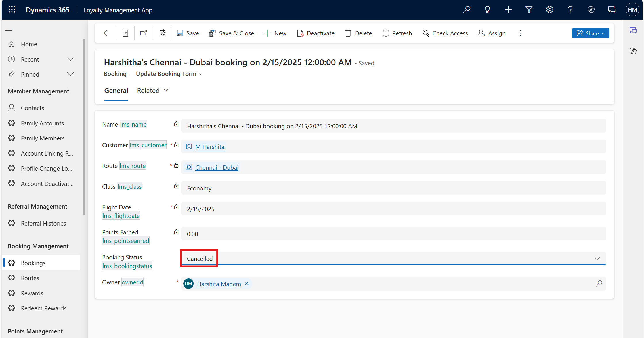Open the Dynamics 365 app launcher grid
This screenshot has height=338, width=644.
[x=12, y=10]
